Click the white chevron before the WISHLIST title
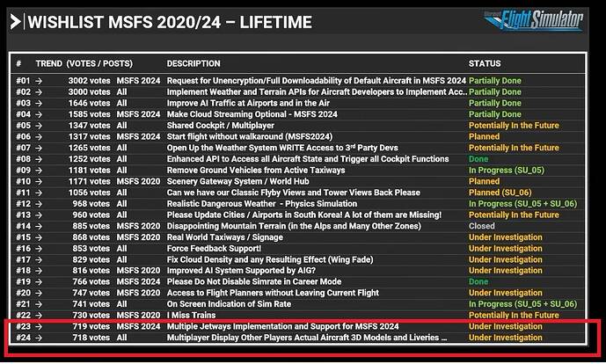 coord(15,22)
